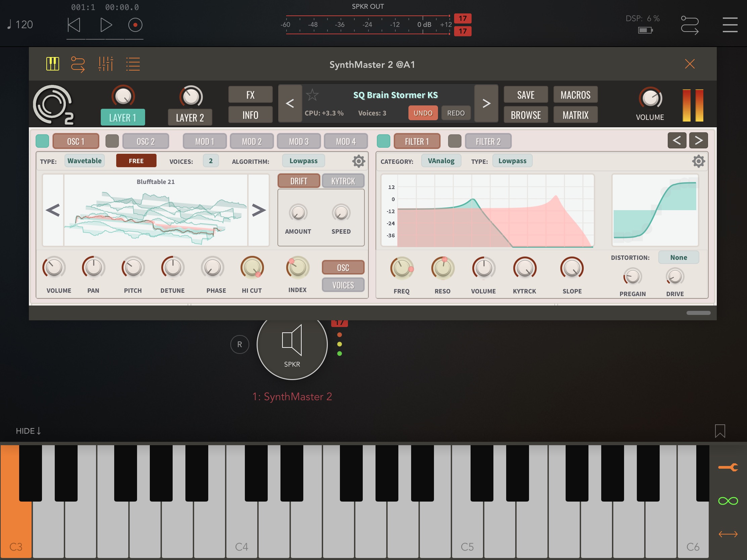Toggle the OSC 1 enable switch
The image size is (747, 560).
click(42, 141)
